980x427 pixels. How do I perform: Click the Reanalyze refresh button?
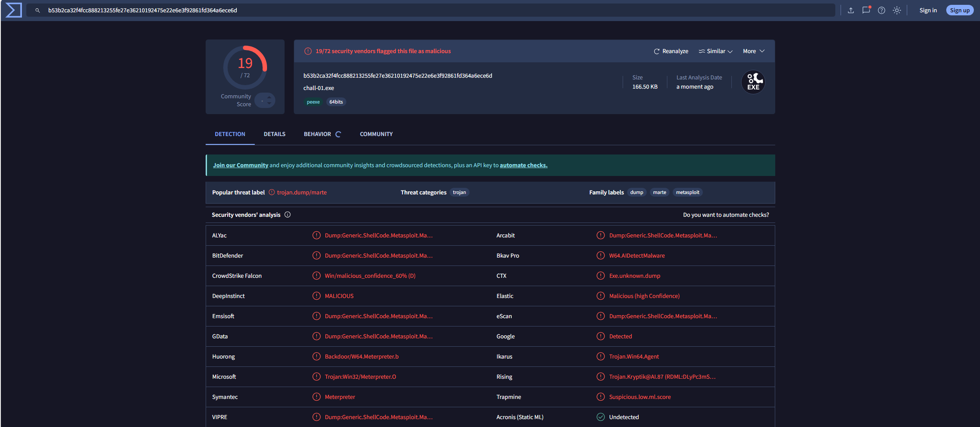671,51
